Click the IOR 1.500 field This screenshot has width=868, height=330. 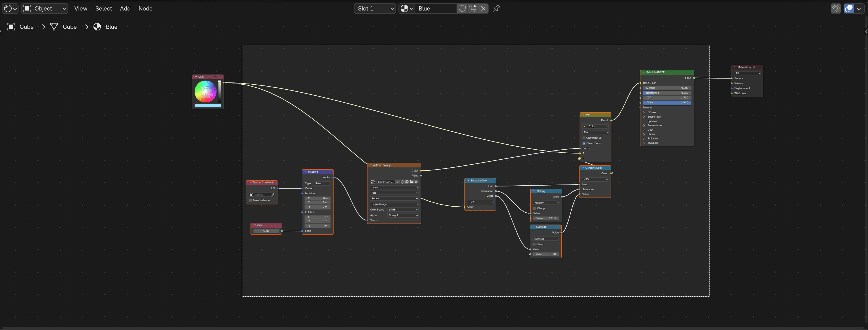(x=667, y=98)
